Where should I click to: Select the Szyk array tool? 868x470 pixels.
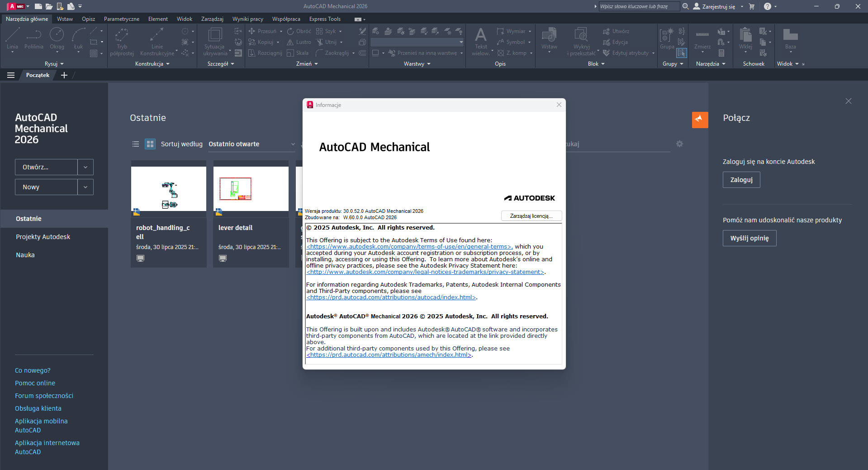(326, 31)
